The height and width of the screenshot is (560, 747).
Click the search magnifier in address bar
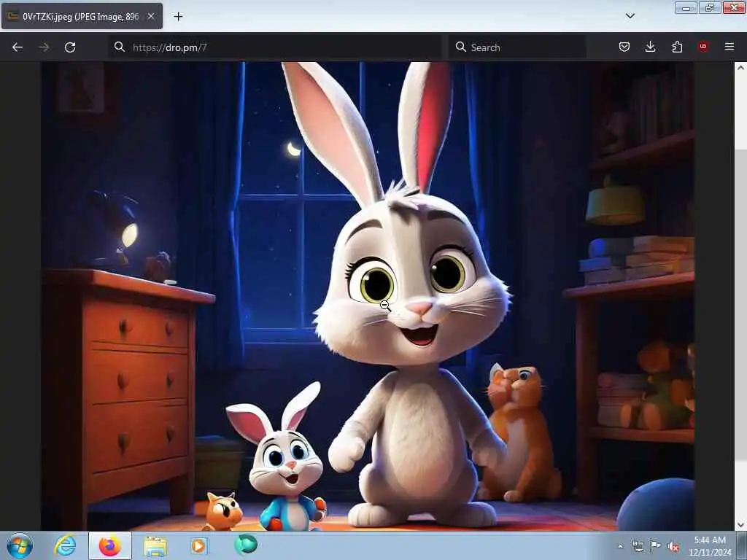point(119,47)
